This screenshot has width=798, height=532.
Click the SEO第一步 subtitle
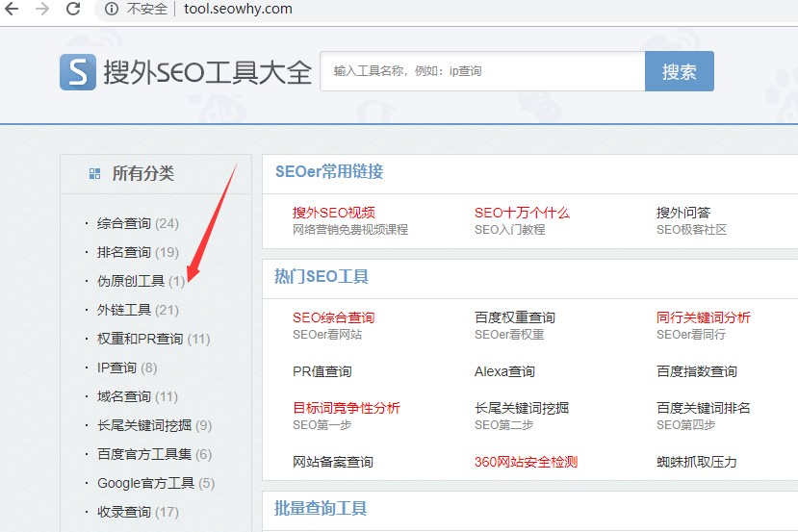322,425
